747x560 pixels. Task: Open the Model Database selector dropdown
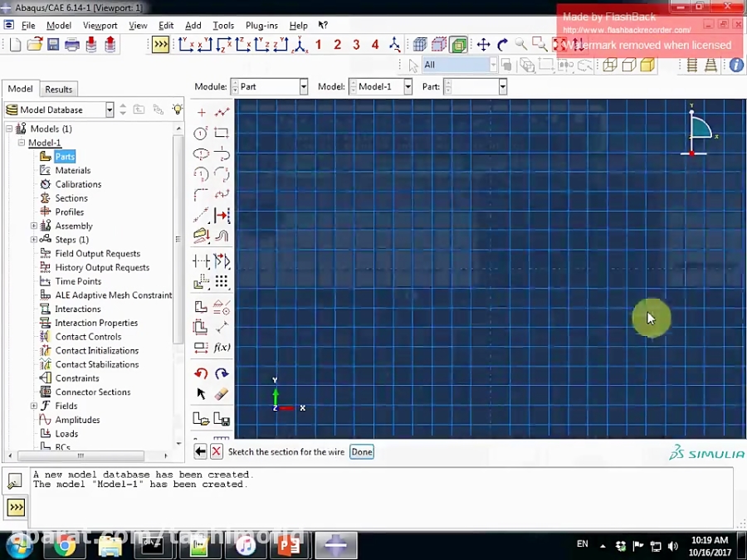109,110
